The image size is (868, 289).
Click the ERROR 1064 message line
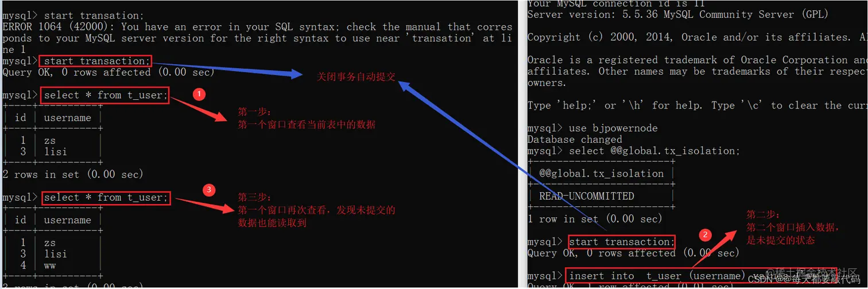coord(257,27)
